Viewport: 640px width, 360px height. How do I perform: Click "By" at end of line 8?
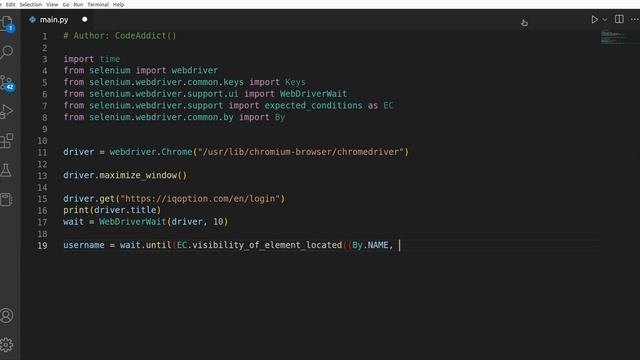coord(280,117)
